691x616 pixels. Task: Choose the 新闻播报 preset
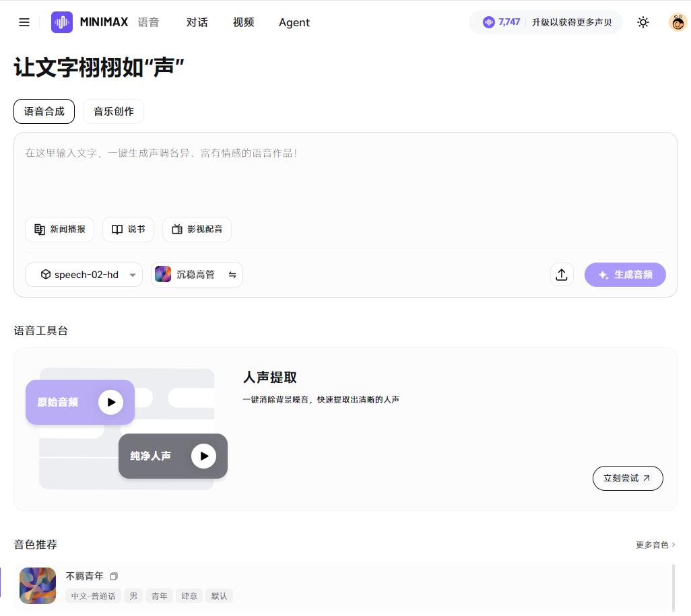tap(59, 230)
